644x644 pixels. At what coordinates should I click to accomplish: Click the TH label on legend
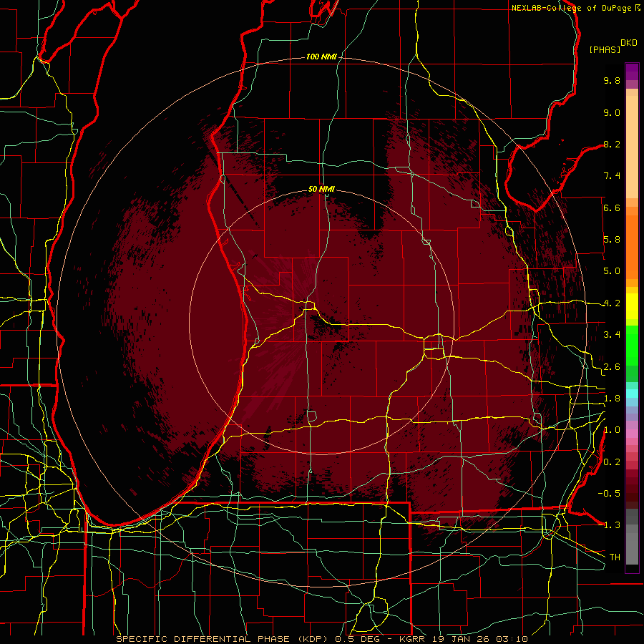pyautogui.click(x=615, y=557)
